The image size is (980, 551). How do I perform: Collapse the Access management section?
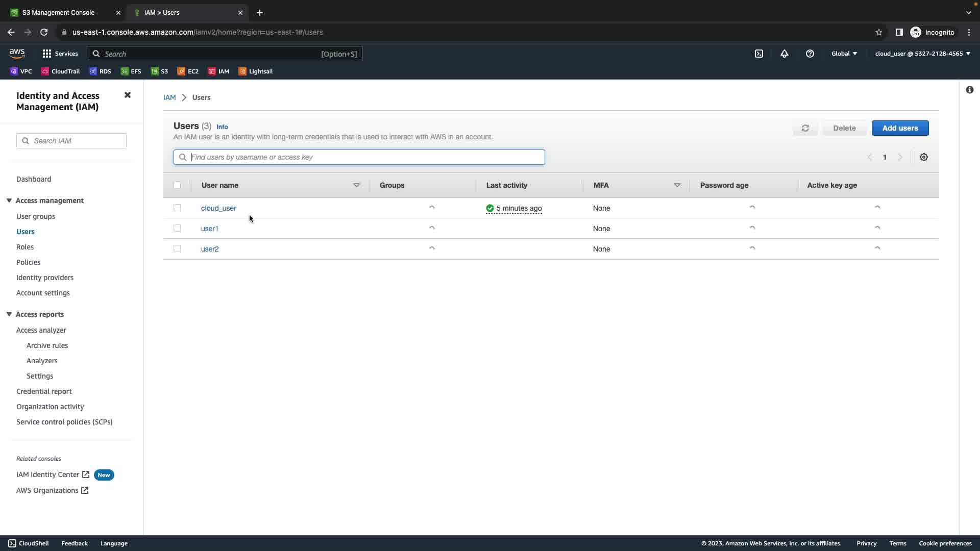point(9,201)
